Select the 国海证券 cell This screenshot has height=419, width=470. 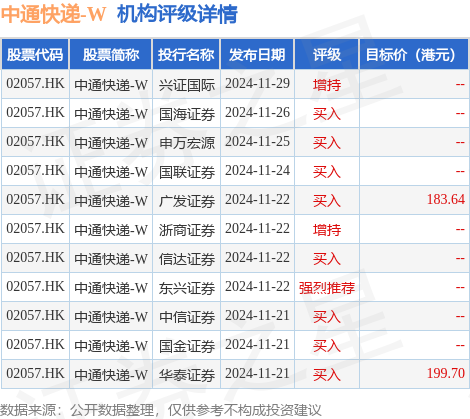tap(187, 114)
